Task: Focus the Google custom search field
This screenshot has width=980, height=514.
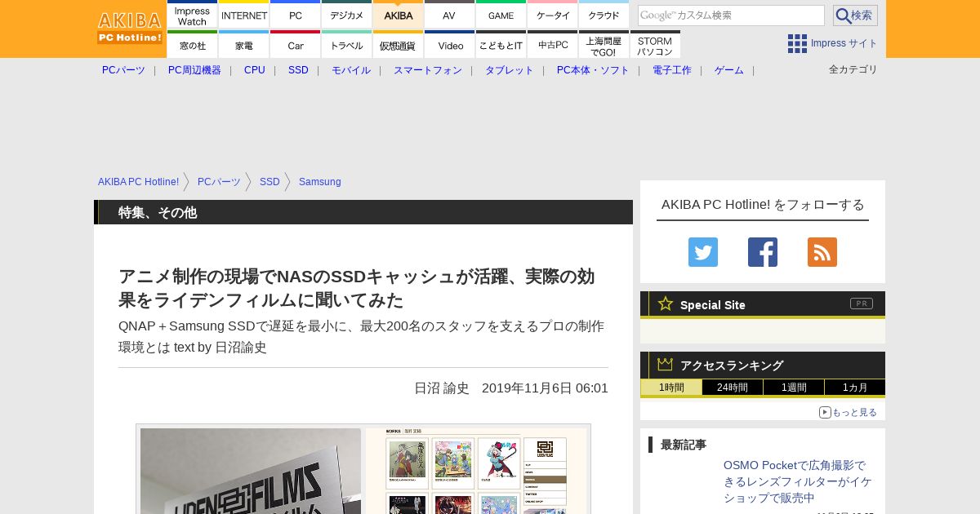Action: (731, 16)
